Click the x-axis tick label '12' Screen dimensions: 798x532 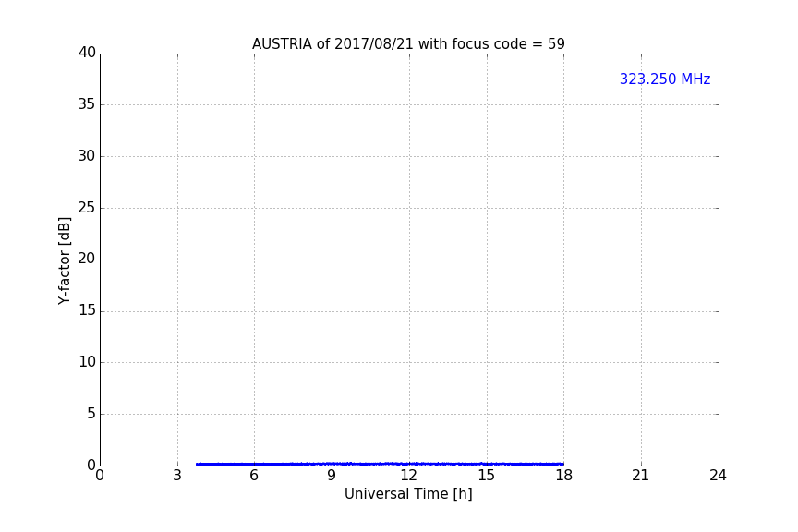(x=408, y=476)
